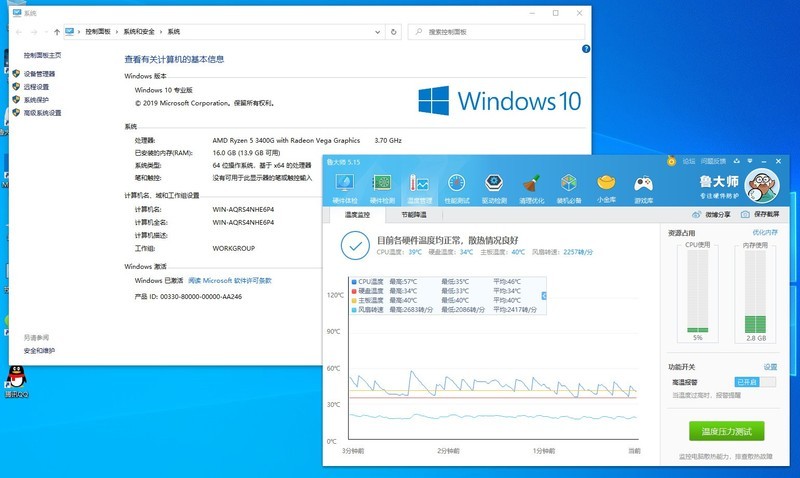Click the processor text AMD Ryzen 5 3400G

pos(286,140)
